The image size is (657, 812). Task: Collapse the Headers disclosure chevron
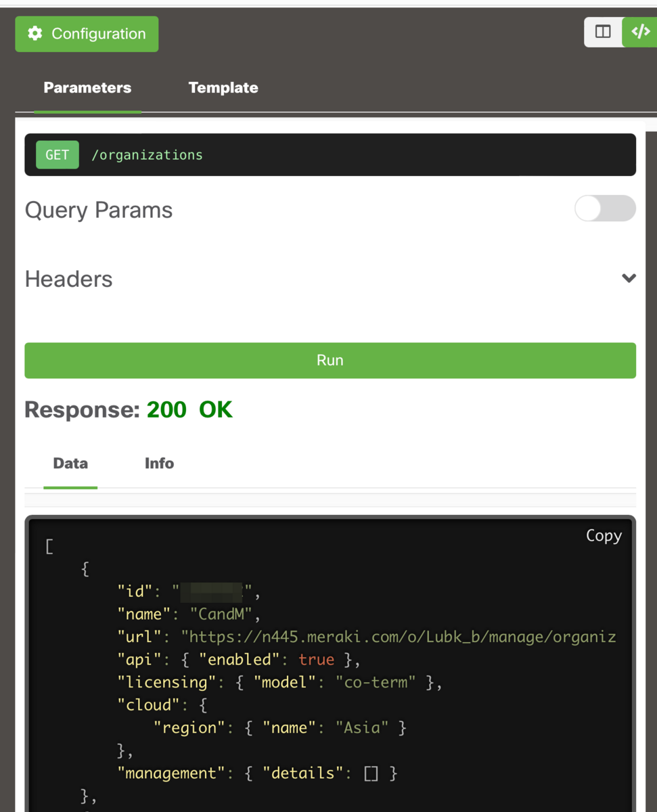tap(628, 278)
